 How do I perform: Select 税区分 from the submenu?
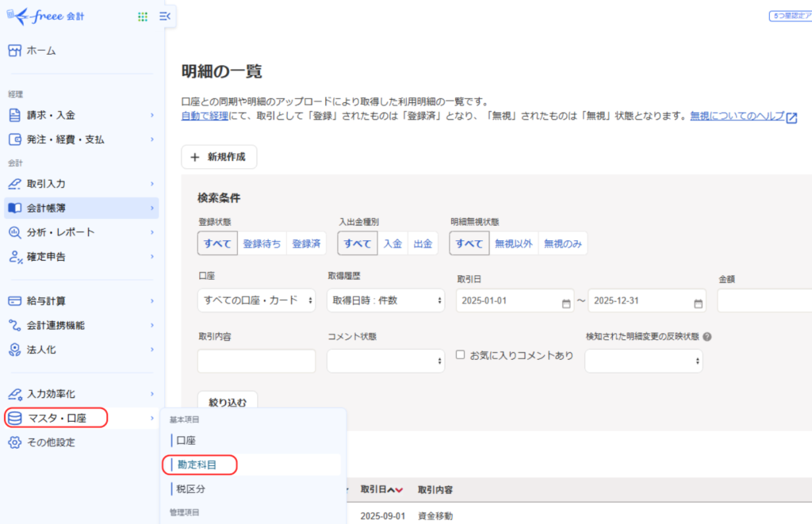click(x=191, y=489)
